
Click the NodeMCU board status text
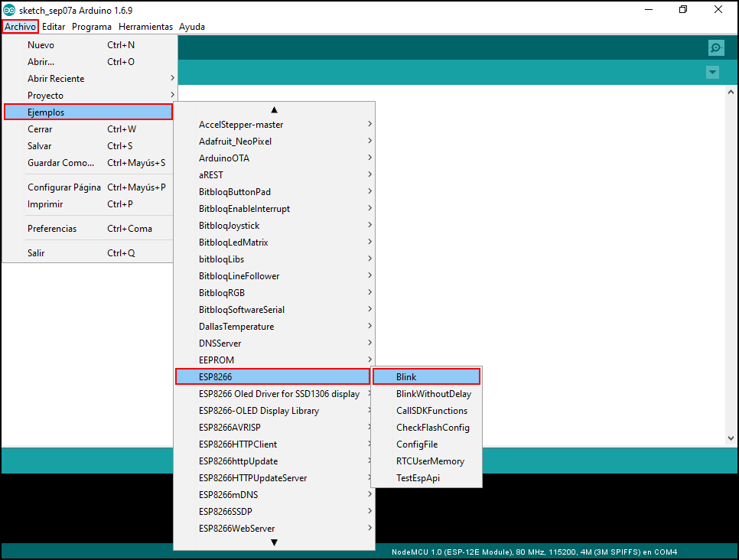point(535,552)
